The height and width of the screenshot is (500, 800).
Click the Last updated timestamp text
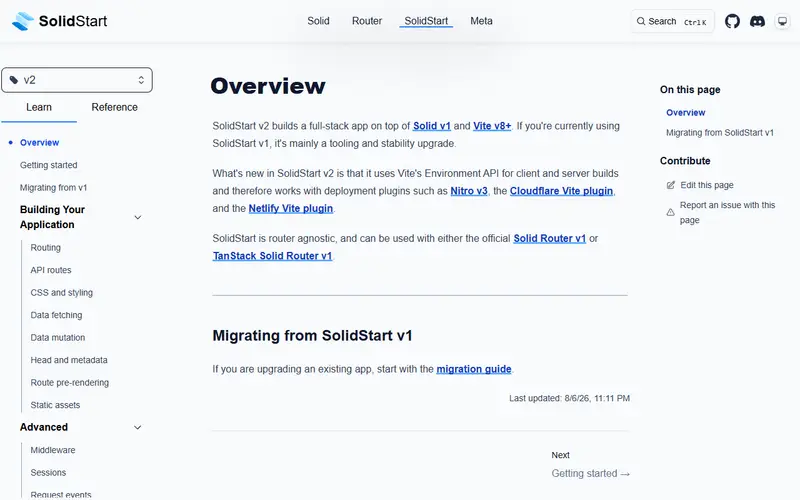569,398
